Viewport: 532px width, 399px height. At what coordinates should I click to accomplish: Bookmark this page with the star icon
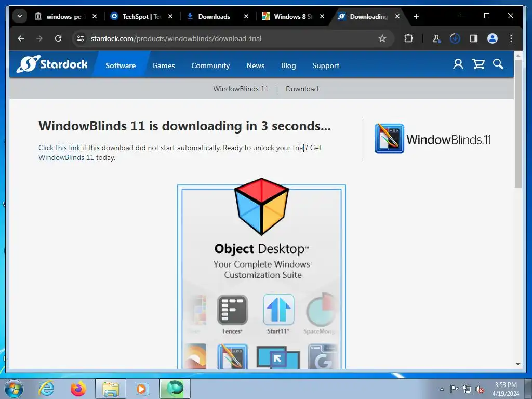pos(382,38)
